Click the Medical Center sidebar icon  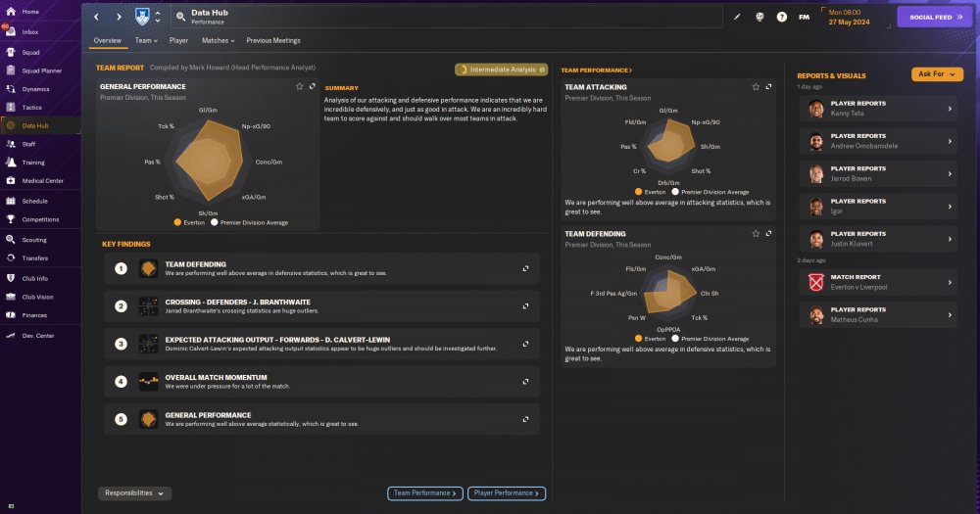point(11,180)
